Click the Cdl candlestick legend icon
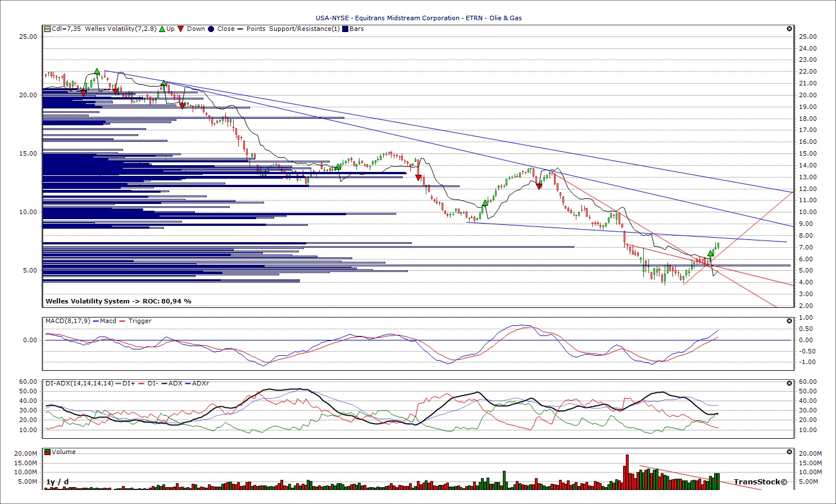 point(48,29)
